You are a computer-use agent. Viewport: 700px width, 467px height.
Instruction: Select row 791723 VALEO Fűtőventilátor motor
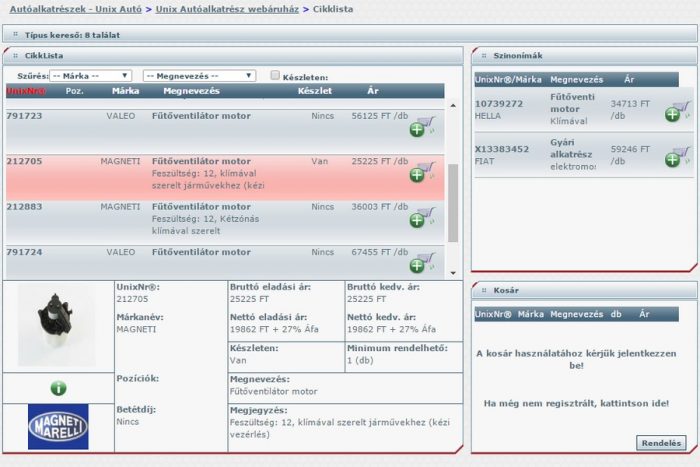(x=225, y=132)
